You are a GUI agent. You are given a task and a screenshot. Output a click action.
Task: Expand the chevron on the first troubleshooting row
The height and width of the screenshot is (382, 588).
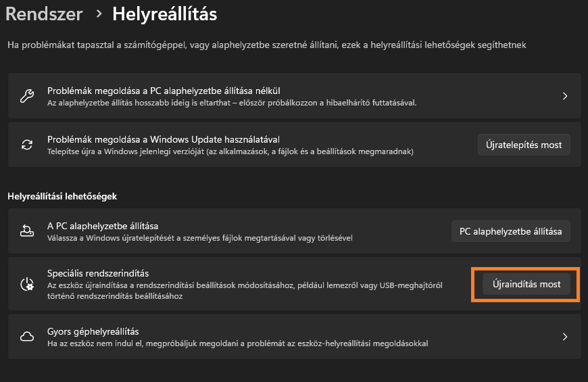565,96
